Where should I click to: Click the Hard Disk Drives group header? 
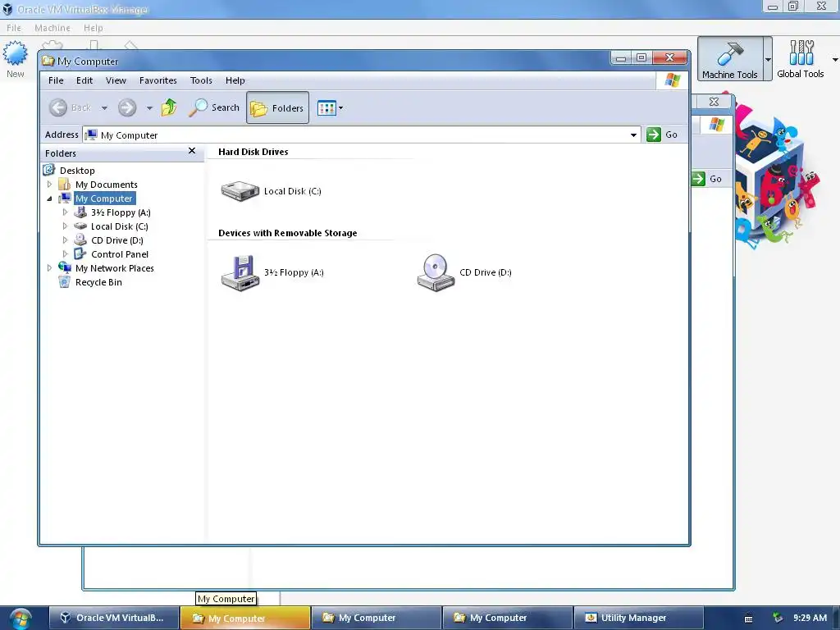tap(253, 152)
